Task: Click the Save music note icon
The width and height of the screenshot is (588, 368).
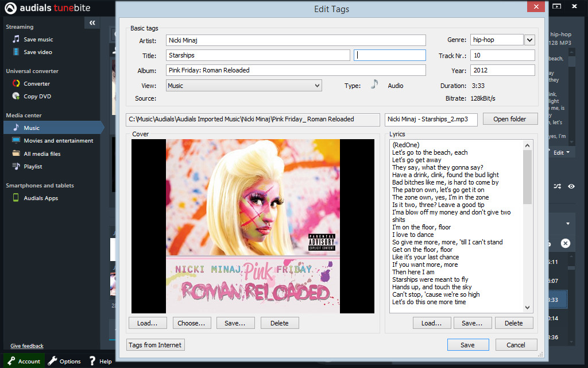Action: (x=16, y=39)
